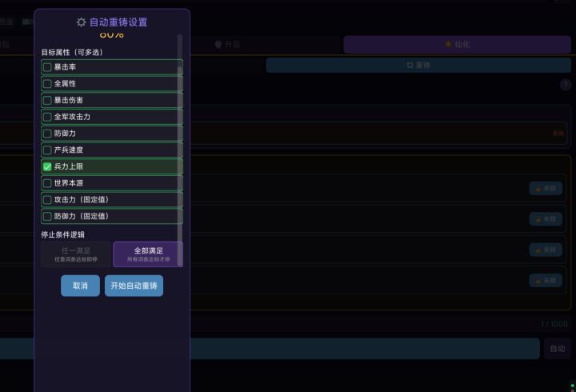Choose the 全部满足 stop logic
This screenshot has width=576, height=392.
point(148,254)
